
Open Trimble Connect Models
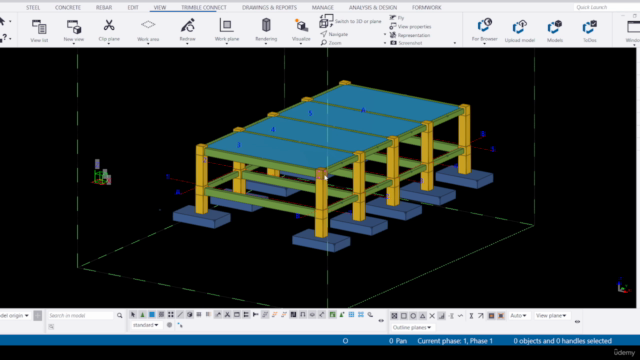click(x=555, y=31)
